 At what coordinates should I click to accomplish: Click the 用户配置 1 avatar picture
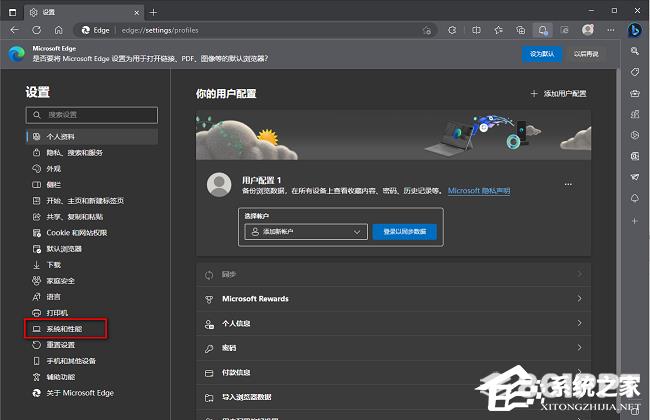(x=219, y=185)
